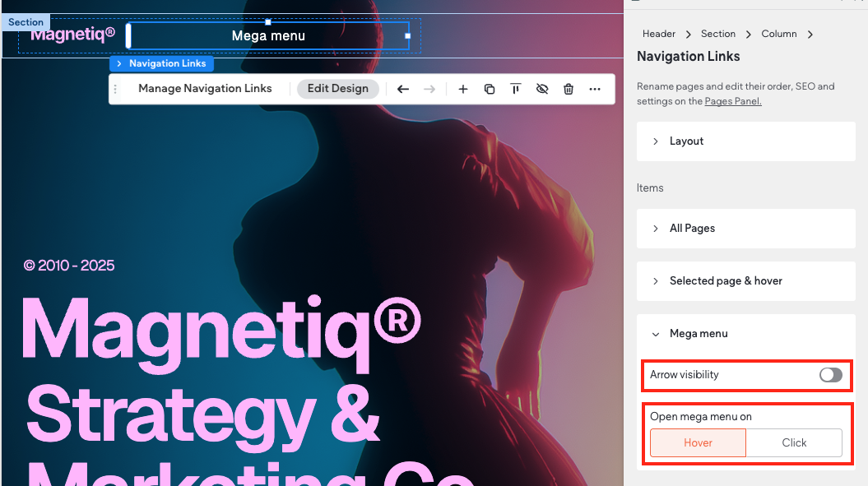The width and height of the screenshot is (868, 486).
Task: Duplicate the element with the copy icon
Action: (x=490, y=89)
